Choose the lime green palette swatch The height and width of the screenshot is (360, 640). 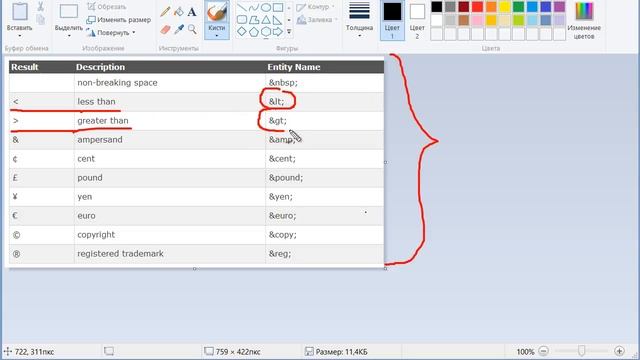pyautogui.click(x=518, y=20)
